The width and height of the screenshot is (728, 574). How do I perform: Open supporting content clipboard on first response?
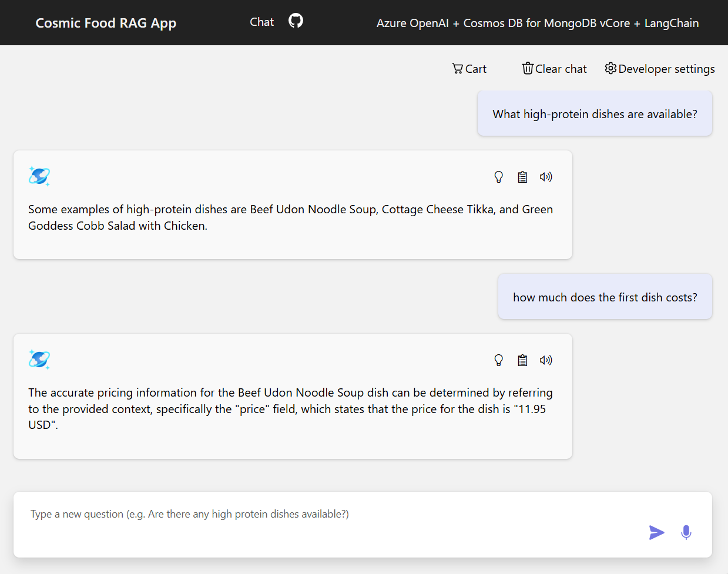(522, 176)
